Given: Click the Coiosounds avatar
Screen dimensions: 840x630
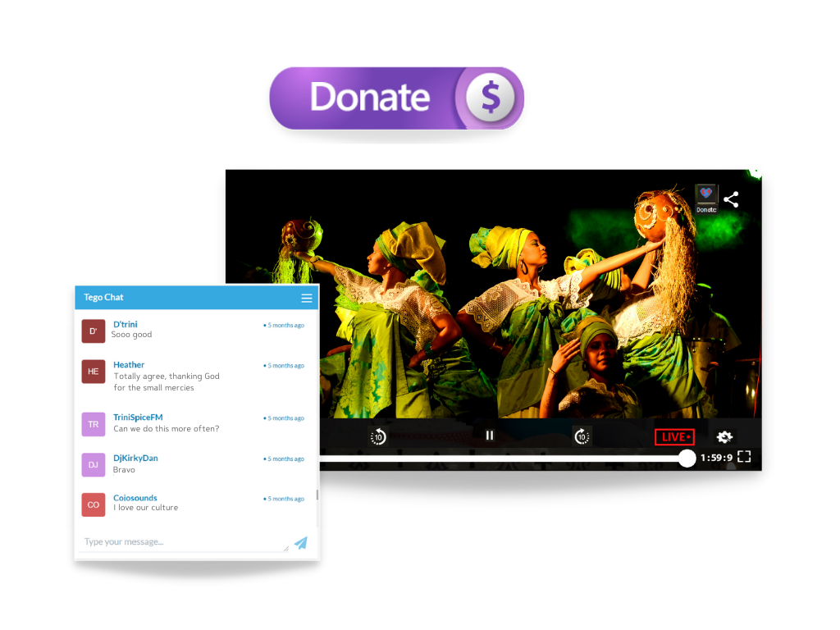Looking at the screenshot, I should tap(94, 504).
